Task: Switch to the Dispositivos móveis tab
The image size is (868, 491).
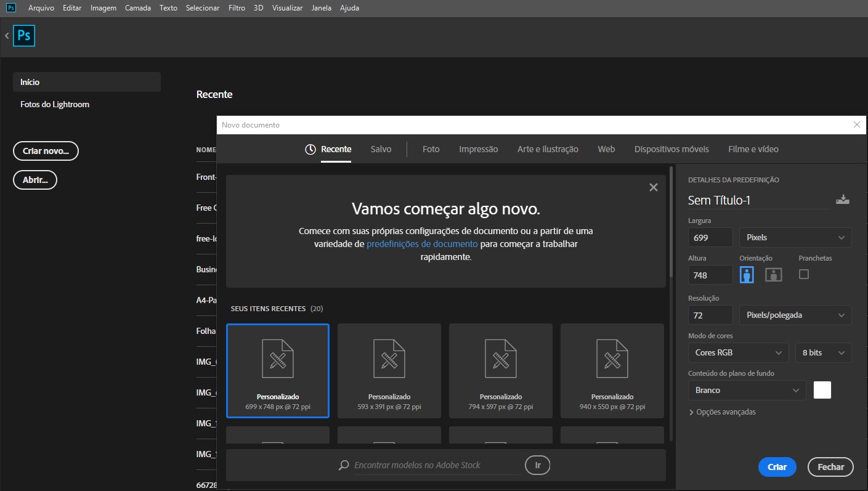Action: pyautogui.click(x=671, y=149)
